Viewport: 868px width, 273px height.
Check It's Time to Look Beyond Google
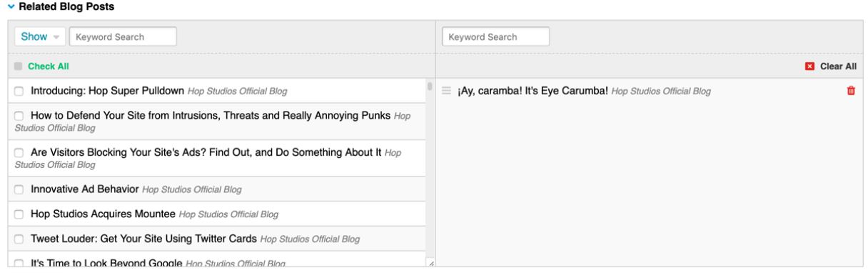(19, 264)
